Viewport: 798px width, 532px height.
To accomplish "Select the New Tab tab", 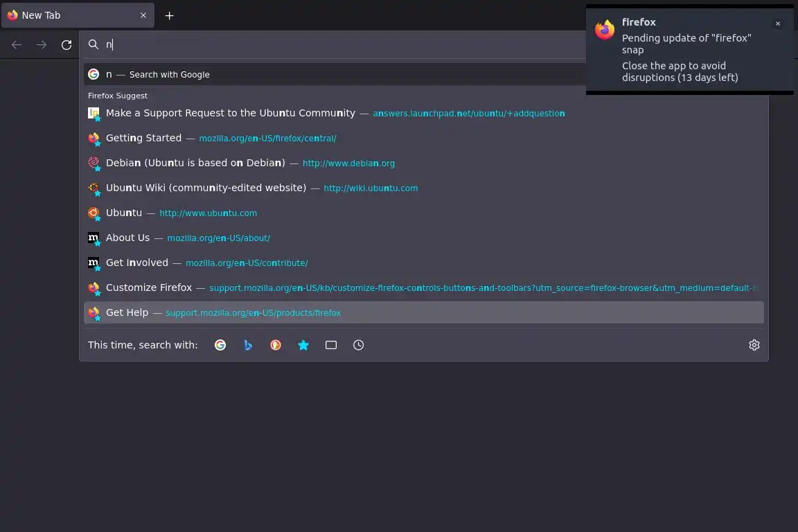I will [x=78, y=15].
